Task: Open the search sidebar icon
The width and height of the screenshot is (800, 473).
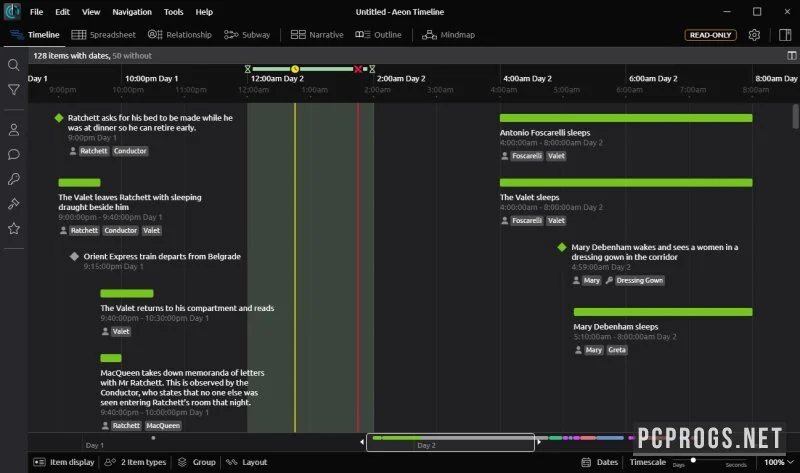Action: pyautogui.click(x=14, y=65)
